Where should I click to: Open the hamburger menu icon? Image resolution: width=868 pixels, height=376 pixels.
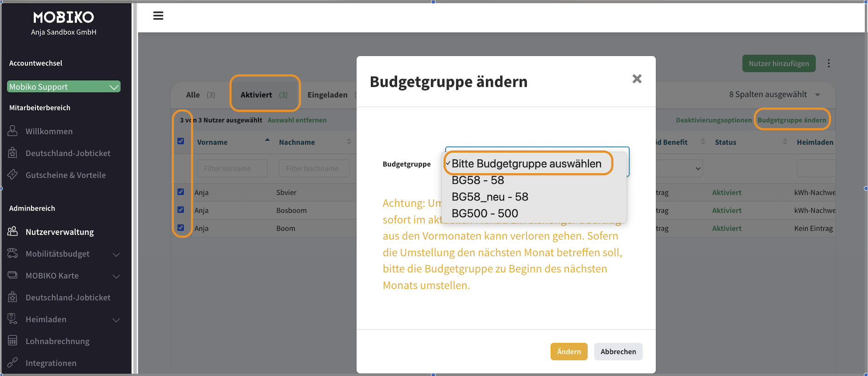[x=158, y=16]
